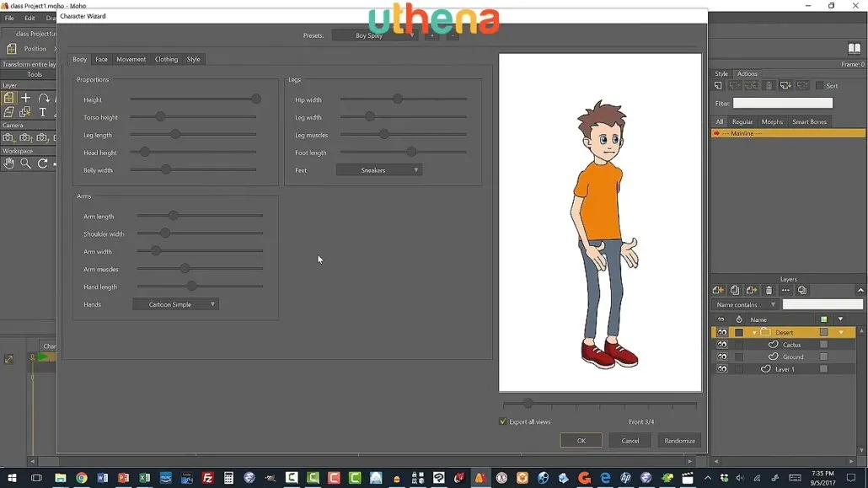Select the Transform Layer tool
Screen dimensions: 868x488
(x=9, y=98)
